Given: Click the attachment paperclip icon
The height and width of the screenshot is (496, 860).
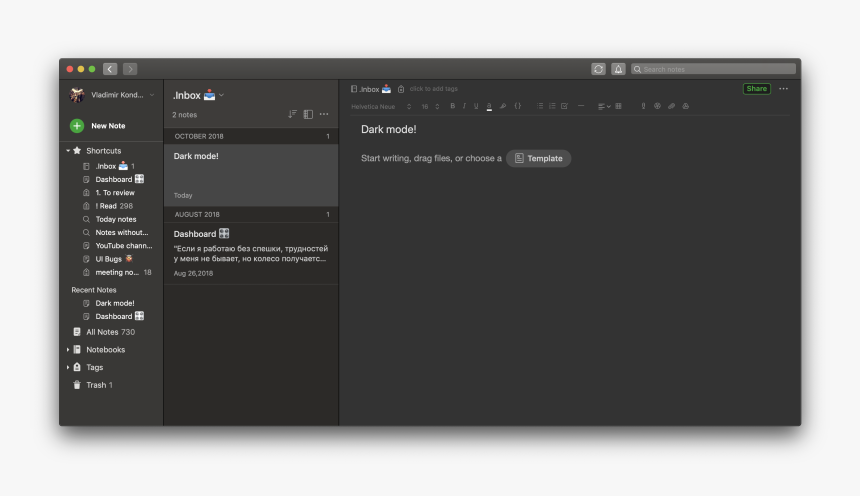Looking at the screenshot, I should coord(672,106).
